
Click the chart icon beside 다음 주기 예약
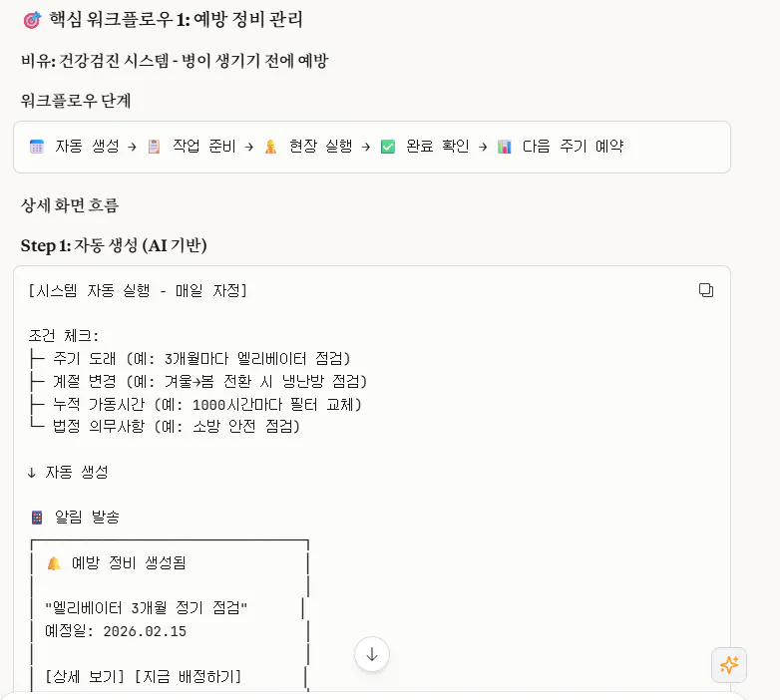[x=505, y=147]
